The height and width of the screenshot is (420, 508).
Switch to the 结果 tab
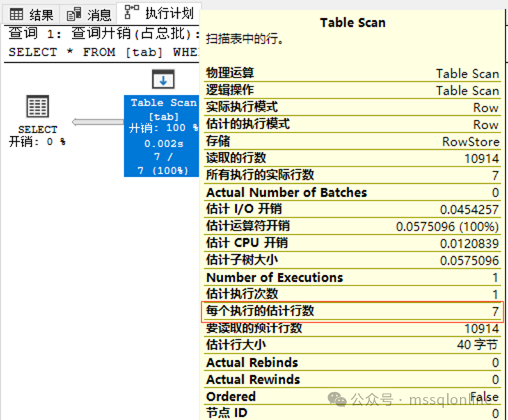(x=33, y=14)
